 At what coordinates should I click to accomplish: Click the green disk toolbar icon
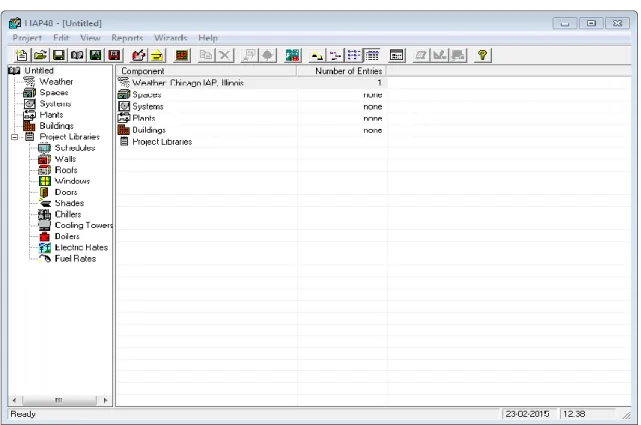[x=96, y=55]
